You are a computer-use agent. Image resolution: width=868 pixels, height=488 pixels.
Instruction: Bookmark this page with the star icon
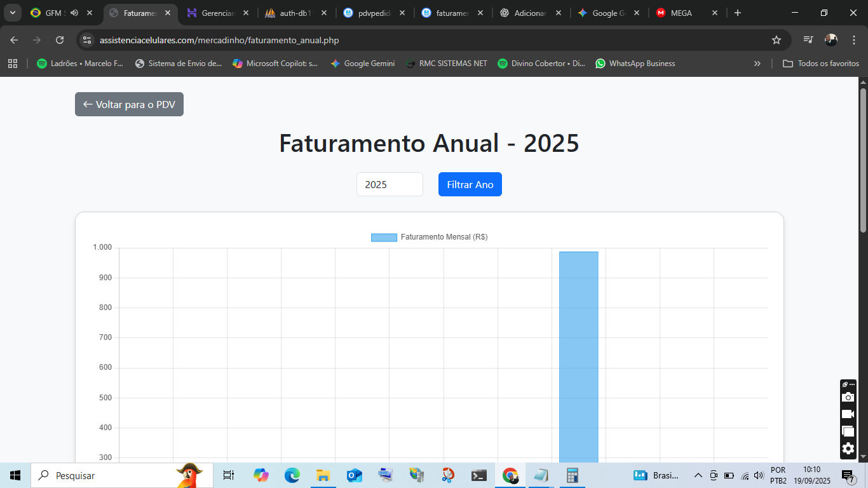(x=776, y=40)
